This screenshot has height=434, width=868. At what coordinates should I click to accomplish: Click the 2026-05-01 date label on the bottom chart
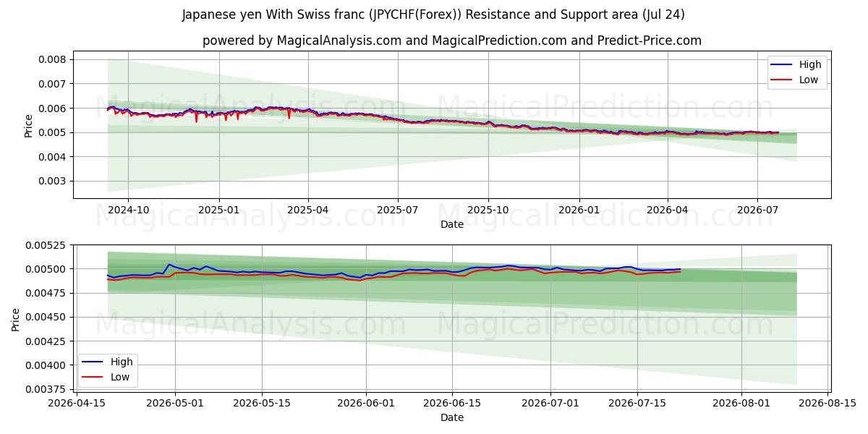pos(176,404)
